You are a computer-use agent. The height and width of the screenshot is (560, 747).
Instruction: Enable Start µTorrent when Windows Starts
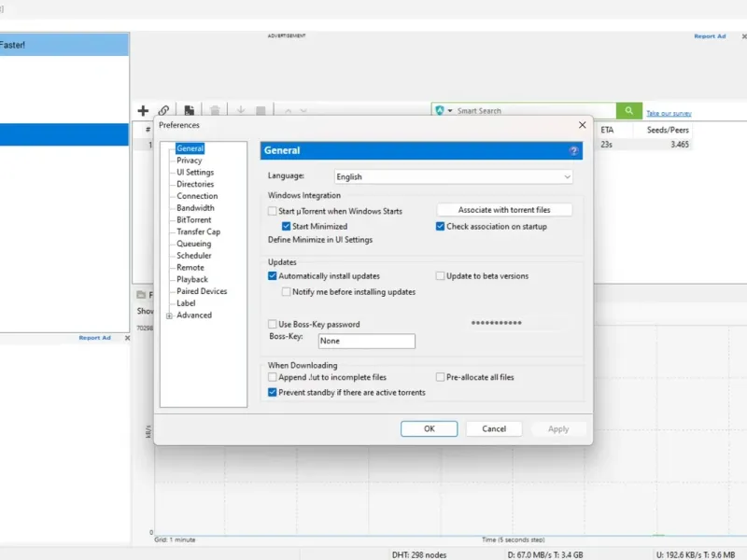tap(272, 211)
